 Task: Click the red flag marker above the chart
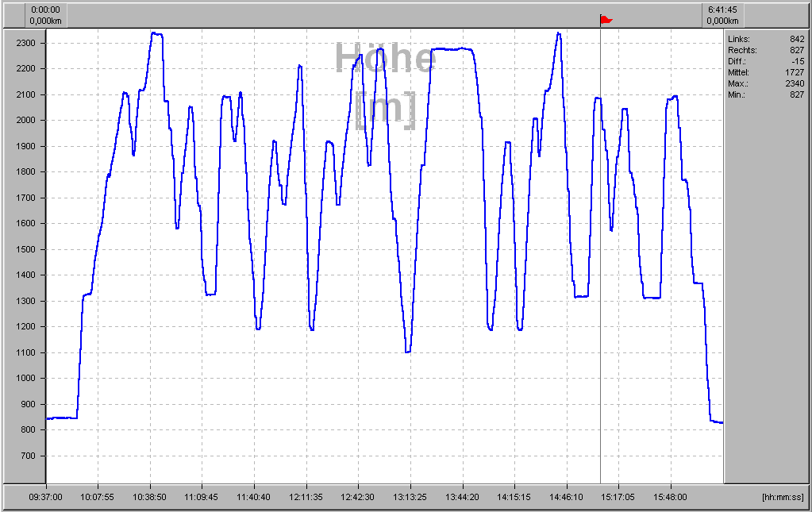pos(606,19)
